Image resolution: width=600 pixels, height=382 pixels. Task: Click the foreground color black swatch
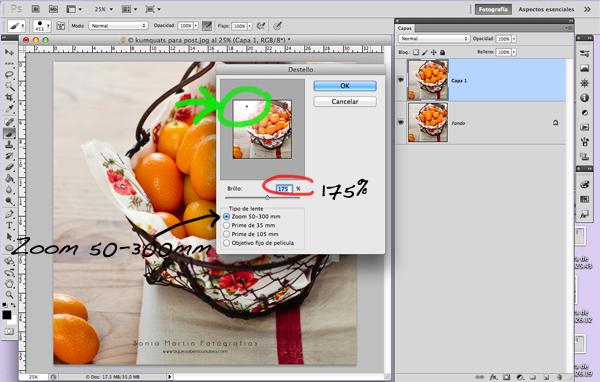point(7,315)
